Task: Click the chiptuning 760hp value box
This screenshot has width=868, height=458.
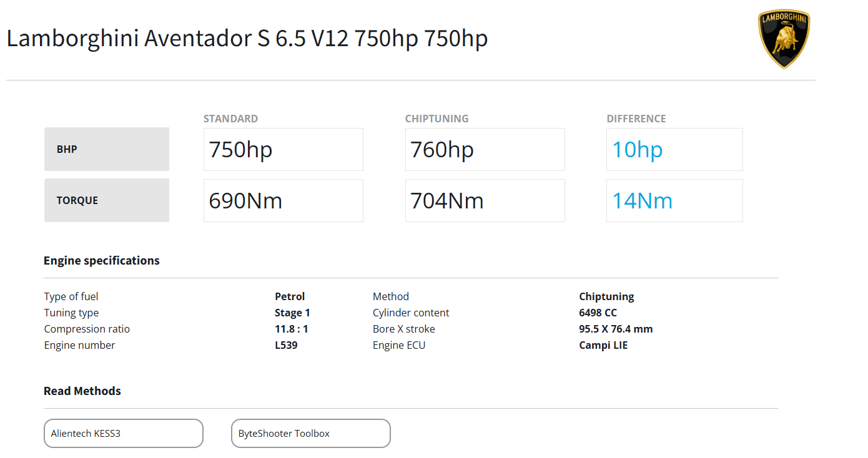Action: point(485,150)
